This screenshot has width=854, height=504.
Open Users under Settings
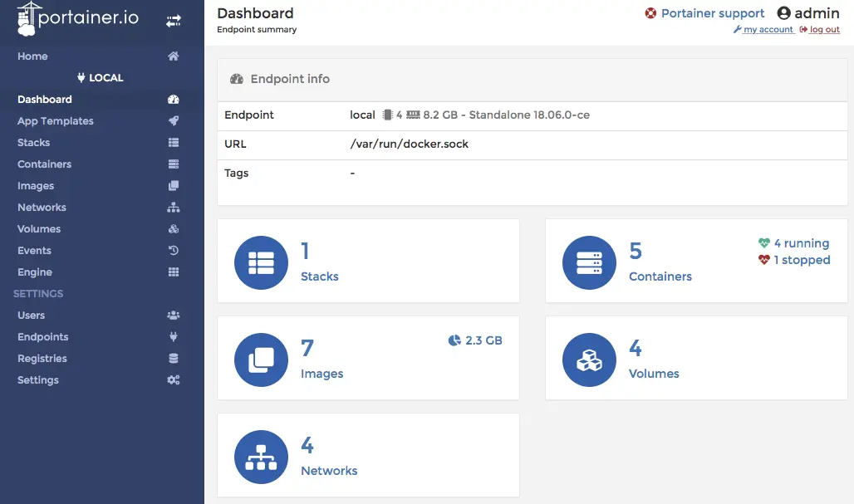(31, 316)
